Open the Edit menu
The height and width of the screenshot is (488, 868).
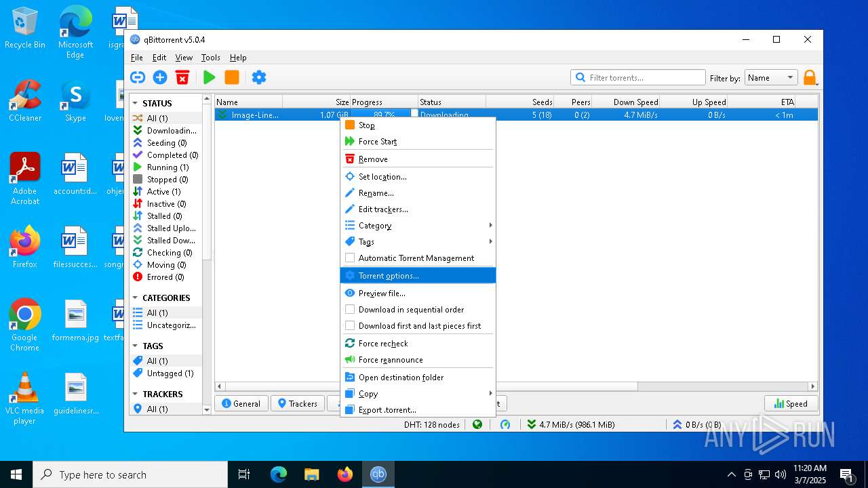coord(159,58)
